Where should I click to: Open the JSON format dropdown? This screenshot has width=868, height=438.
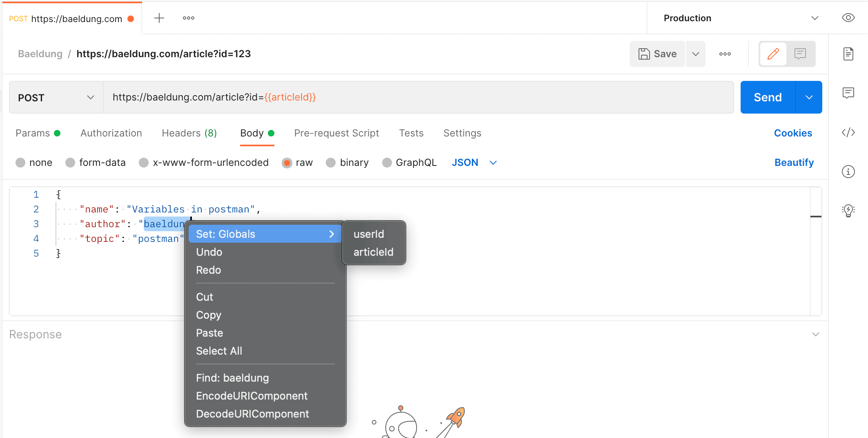click(x=474, y=162)
